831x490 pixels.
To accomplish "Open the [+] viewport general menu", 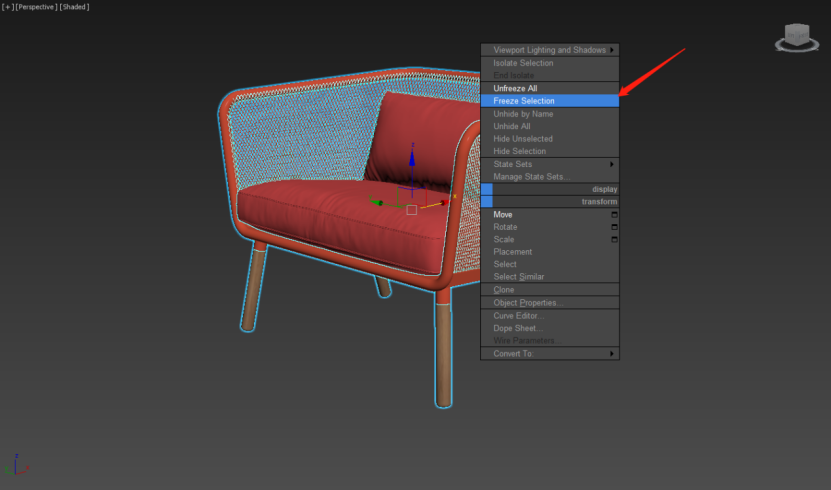I will coord(8,7).
